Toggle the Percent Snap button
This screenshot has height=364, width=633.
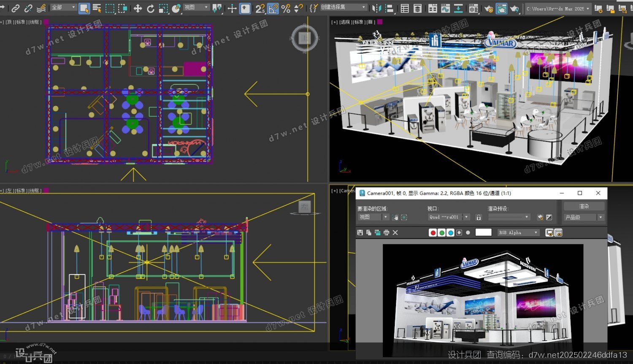point(286,8)
